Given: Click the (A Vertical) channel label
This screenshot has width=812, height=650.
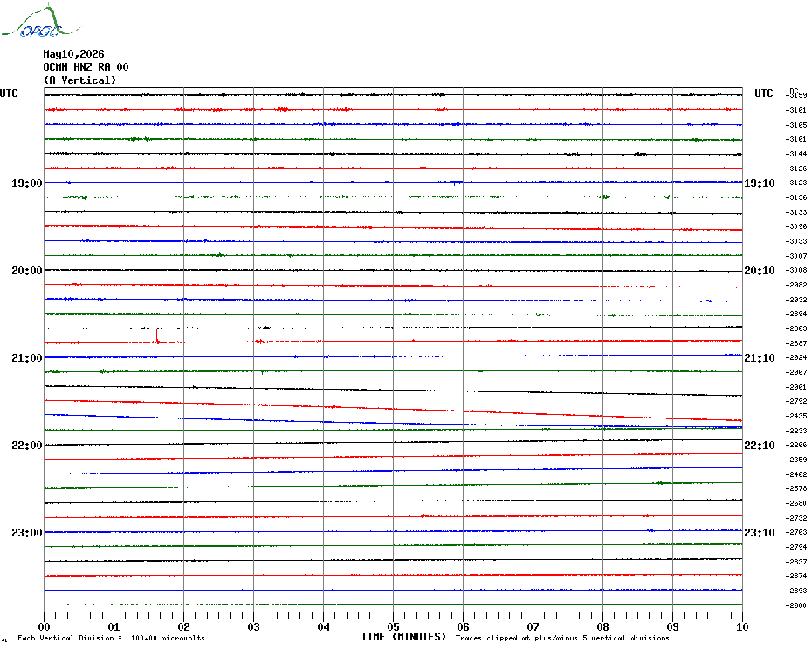Looking at the screenshot, I should pos(79,80).
